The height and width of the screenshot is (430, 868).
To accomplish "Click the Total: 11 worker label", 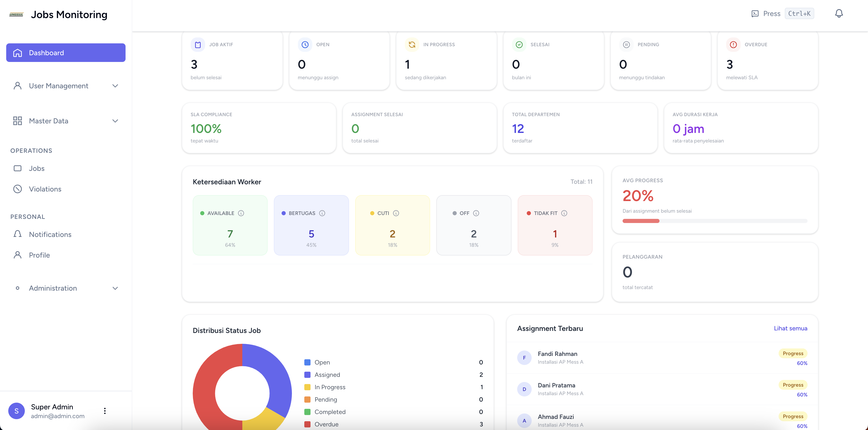I will (581, 182).
